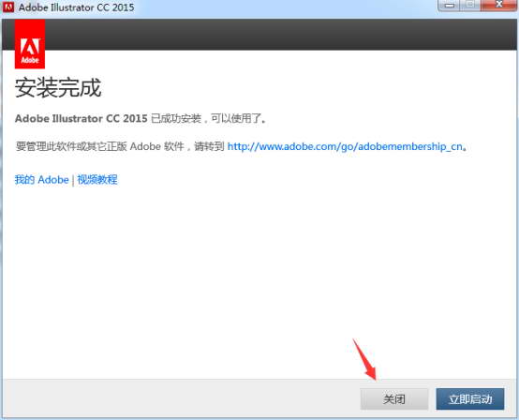Close the window with the red X
519x420 pixels.
498,6
